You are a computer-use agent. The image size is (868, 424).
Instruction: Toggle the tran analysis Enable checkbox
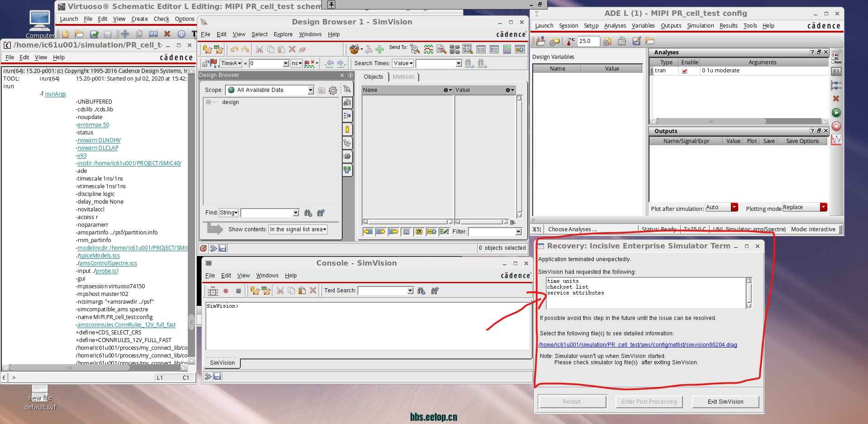(684, 71)
